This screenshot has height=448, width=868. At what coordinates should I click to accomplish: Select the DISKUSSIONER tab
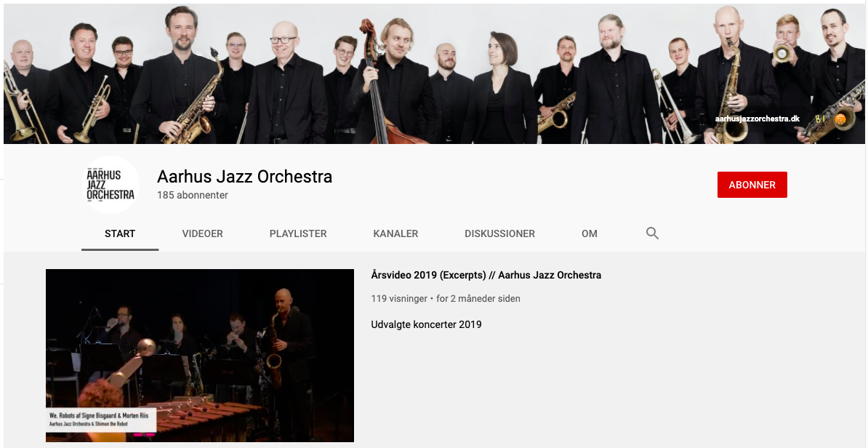[x=499, y=233]
